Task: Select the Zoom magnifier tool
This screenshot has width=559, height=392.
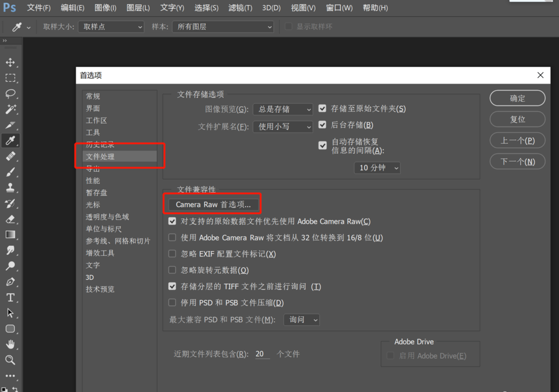Action: 10,360
